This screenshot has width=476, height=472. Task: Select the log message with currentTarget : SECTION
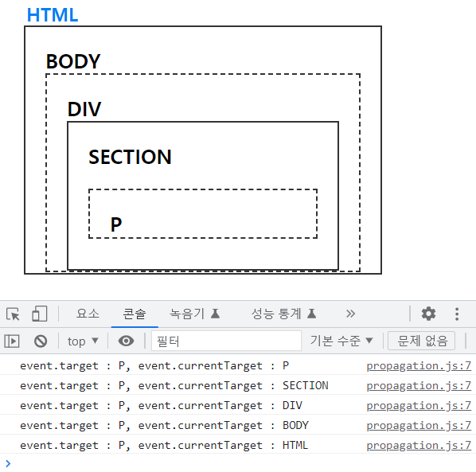click(174, 385)
